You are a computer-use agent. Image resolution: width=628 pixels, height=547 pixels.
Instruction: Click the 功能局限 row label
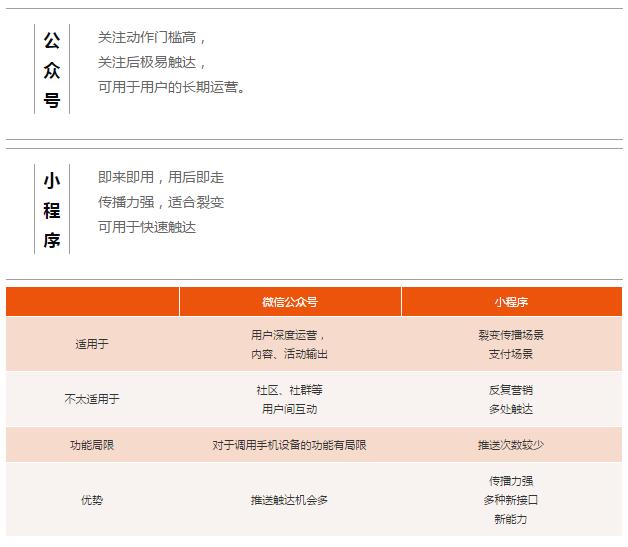[x=92, y=445]
